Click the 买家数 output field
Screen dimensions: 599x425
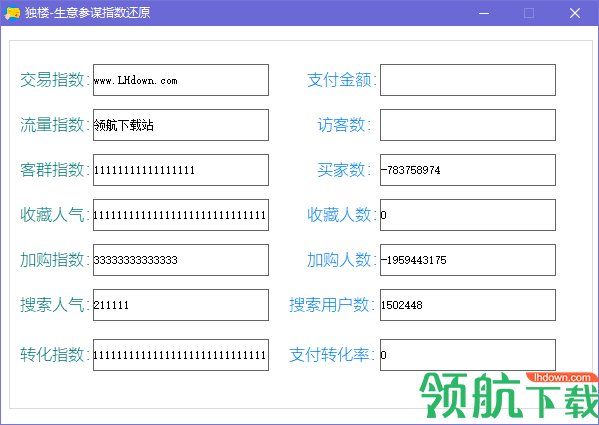[468, 170]
